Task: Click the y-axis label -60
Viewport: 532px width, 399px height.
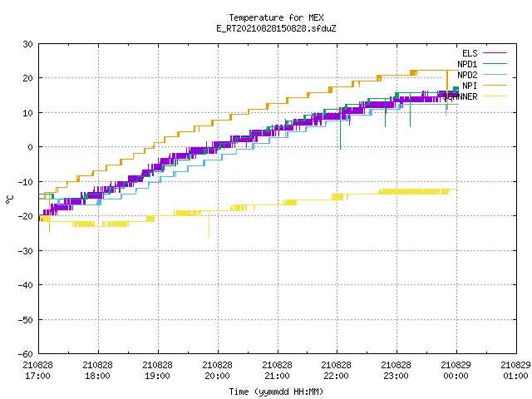Action: 26,354
